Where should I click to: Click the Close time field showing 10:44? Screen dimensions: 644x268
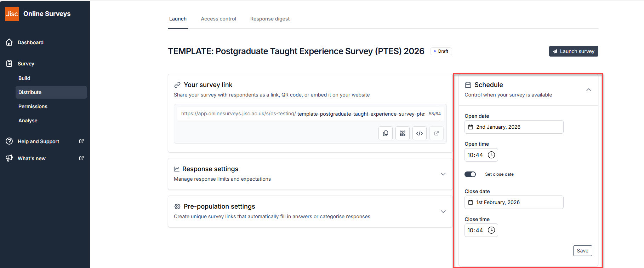pyautogui.click(x=481, y=230)
